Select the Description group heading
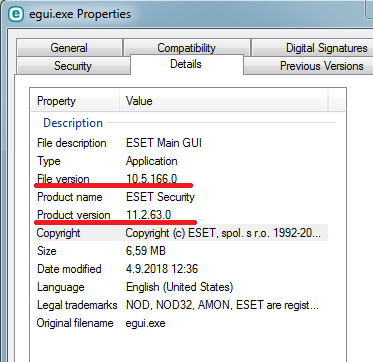The width and height of the screenshot is (373, 362). (73, 123)
